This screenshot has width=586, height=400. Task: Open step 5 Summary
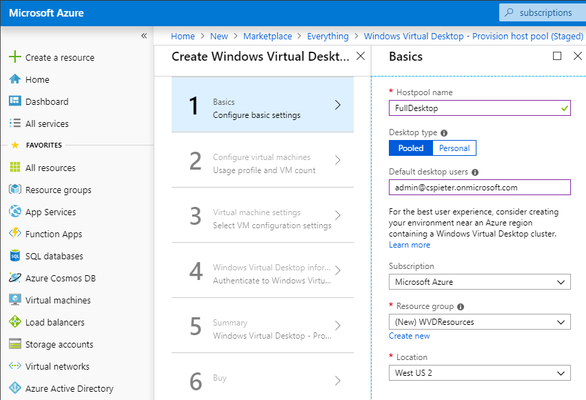[x=262, y=326]
